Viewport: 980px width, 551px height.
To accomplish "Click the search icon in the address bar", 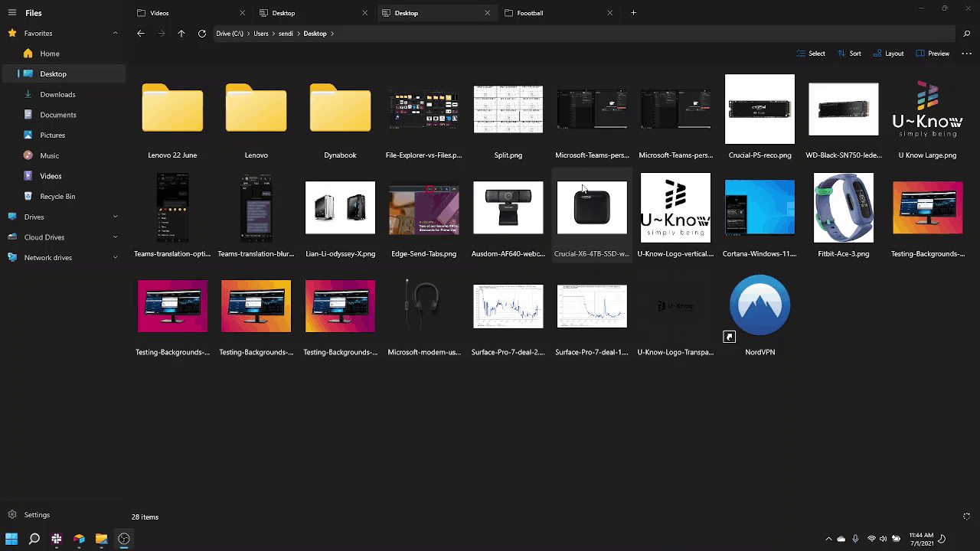I will click(967, 34).
